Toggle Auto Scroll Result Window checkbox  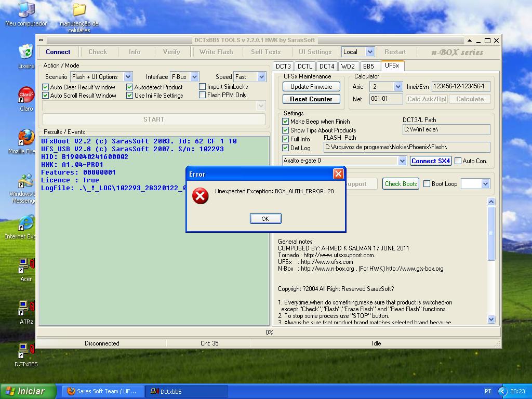pos(46,96)
